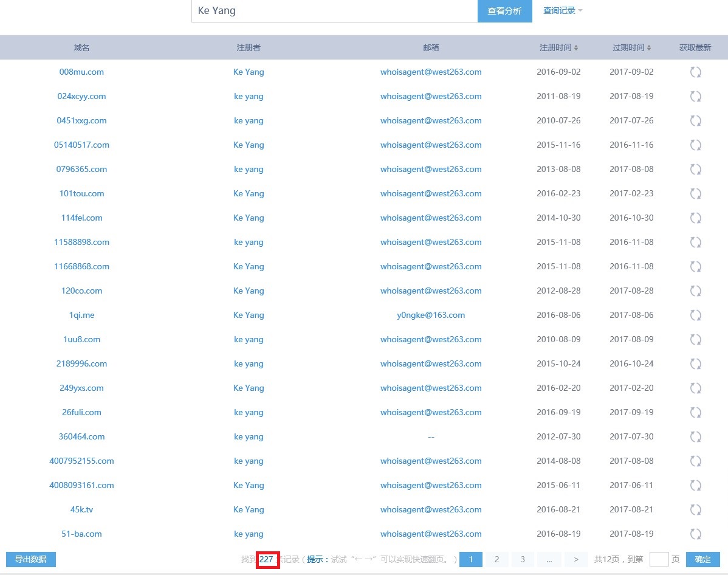
Task: Refresh latest data for 2189996.com
Action: click(x=695, y=363)
